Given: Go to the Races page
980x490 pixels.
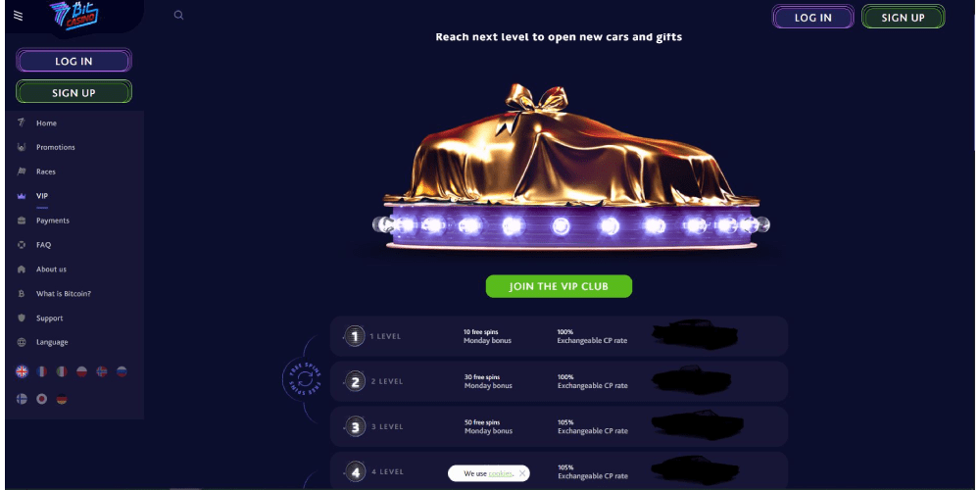Looking at the screenshot, I should pos(46,171).
